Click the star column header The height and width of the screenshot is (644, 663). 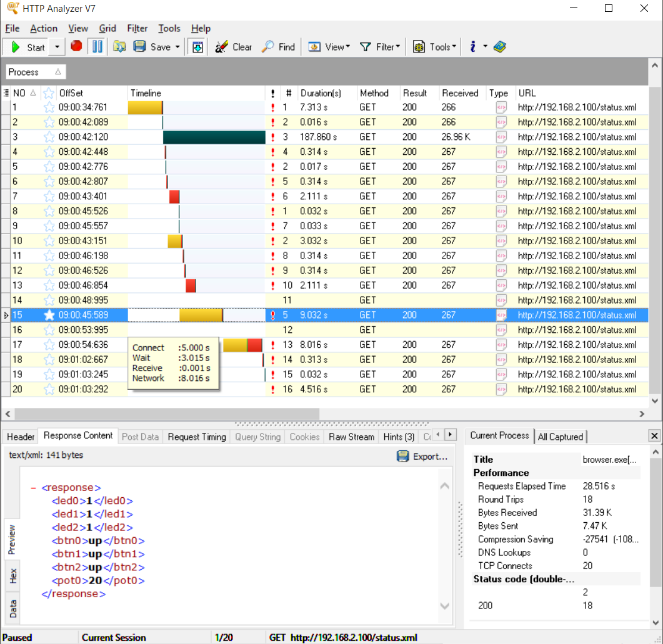coord(49,93)
